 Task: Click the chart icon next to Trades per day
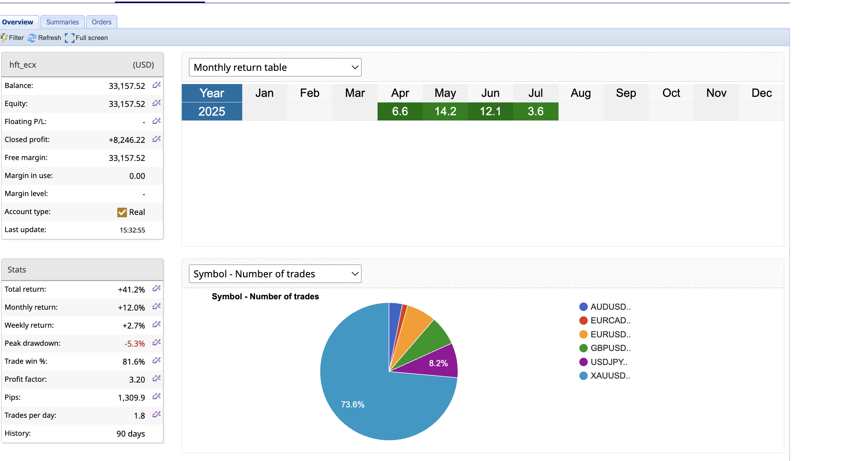coord(156,414)
